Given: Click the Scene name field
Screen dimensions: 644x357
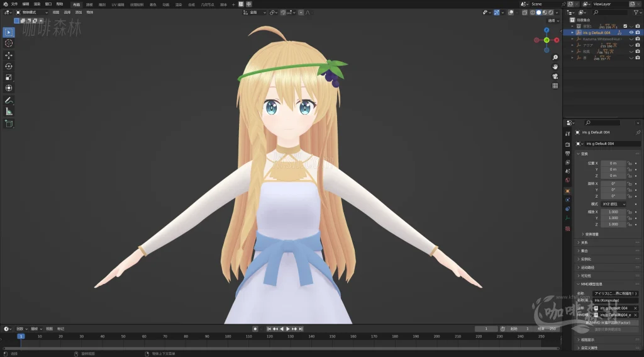Looking at the screenshot, I should pyautogui.click(x=545, y=4).
